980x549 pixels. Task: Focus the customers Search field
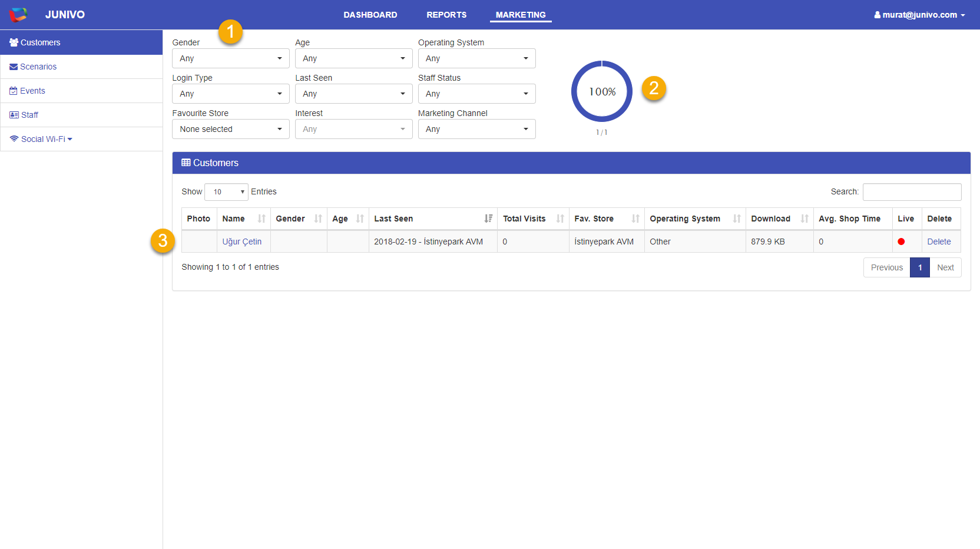(x=912, y=192)
